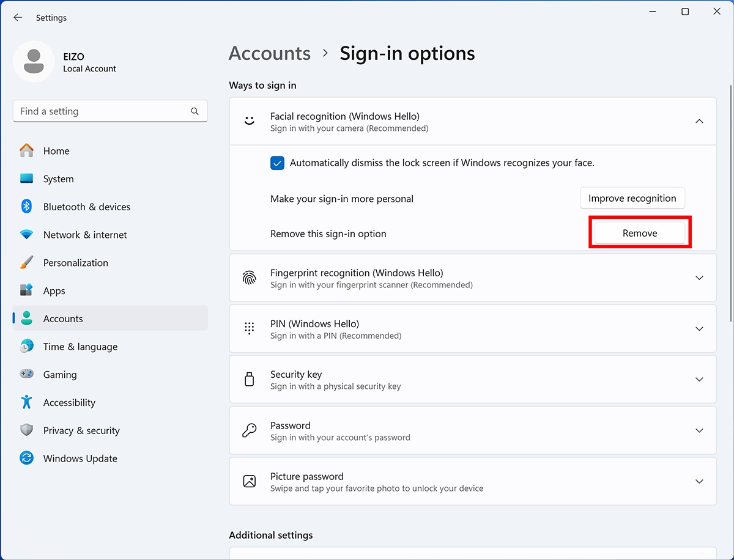Expand the Password section chevron

(699, 430)
